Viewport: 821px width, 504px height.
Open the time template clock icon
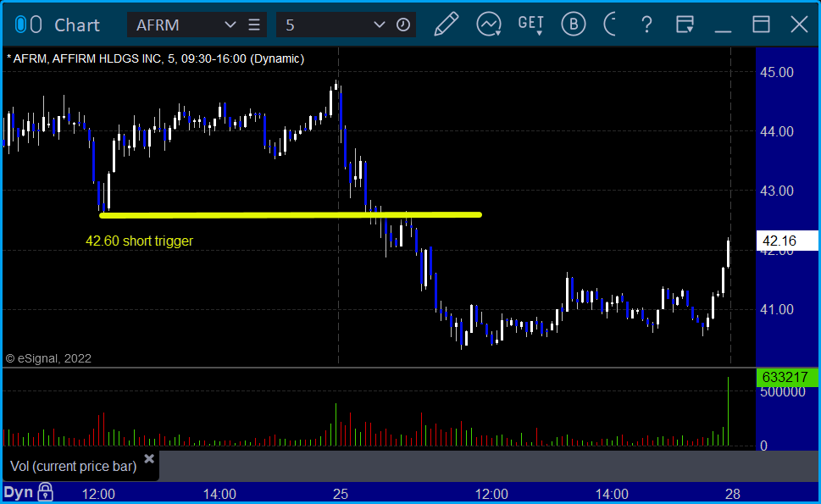[x=403, y=25]
